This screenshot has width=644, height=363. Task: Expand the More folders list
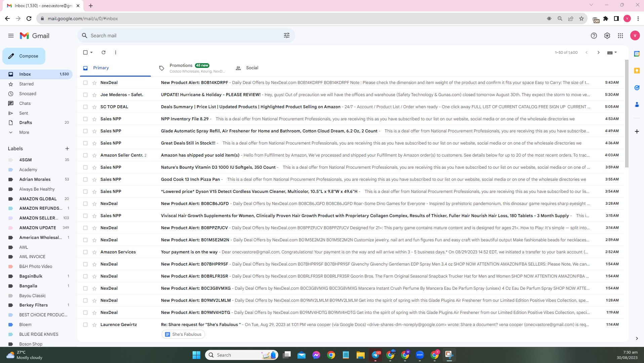[24, 132]
